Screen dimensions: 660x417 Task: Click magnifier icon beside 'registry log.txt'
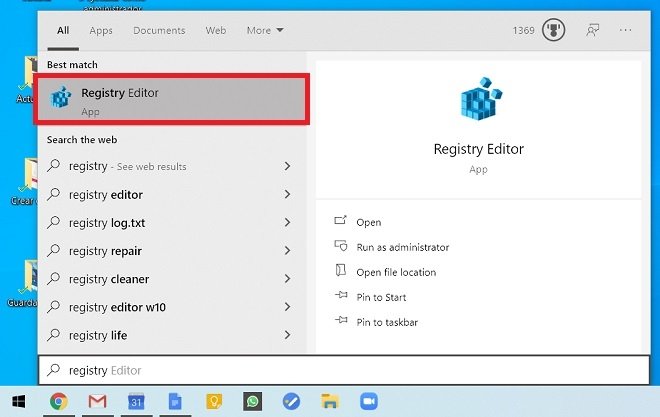tap(53, 222)
